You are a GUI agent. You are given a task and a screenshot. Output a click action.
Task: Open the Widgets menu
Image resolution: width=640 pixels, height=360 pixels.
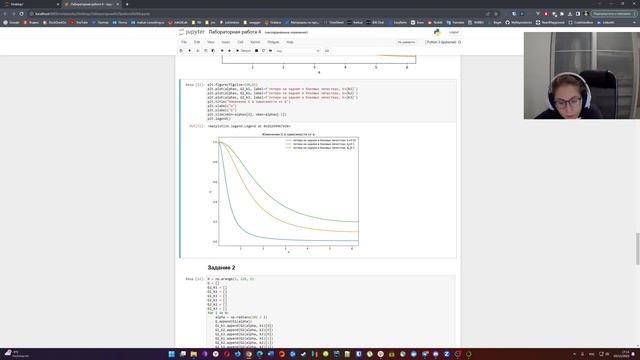(273, 42)
